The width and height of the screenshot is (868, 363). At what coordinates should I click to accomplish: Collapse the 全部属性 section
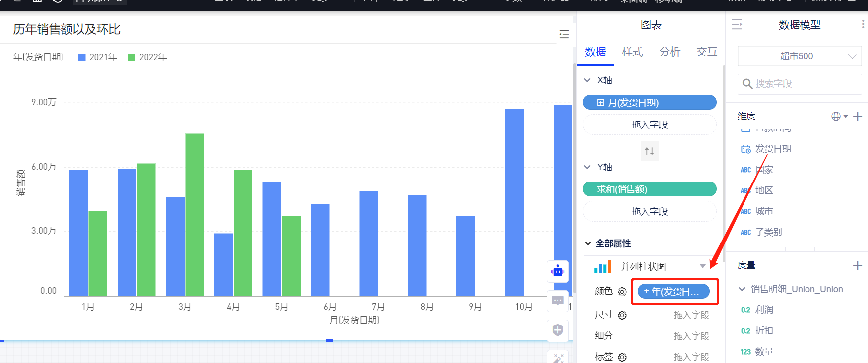point(588,243)
